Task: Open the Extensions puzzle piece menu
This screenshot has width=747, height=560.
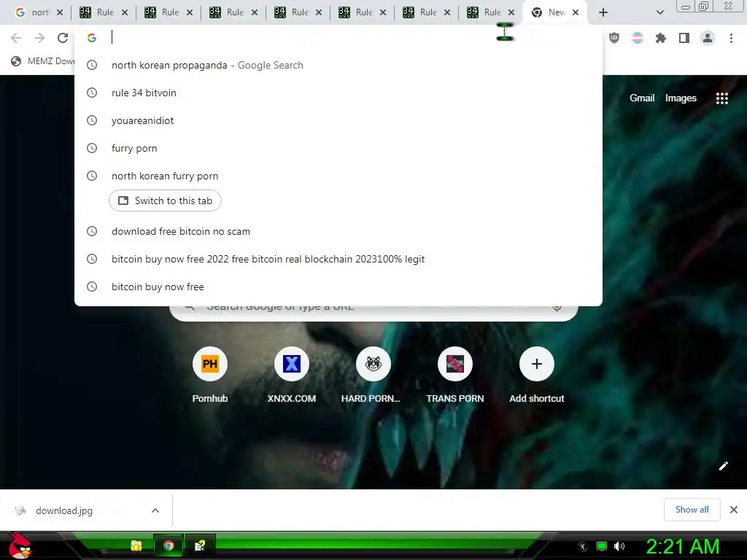Action: click(x=661, y=38)
